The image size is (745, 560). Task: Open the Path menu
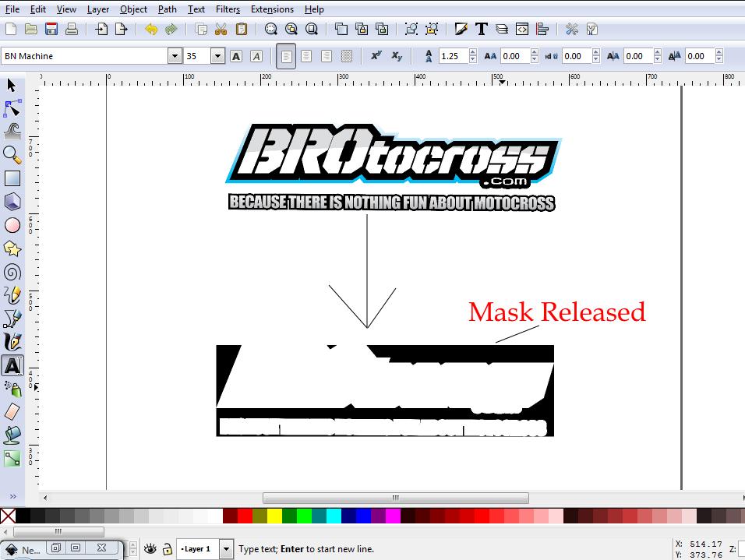click(x=167, y=9)
